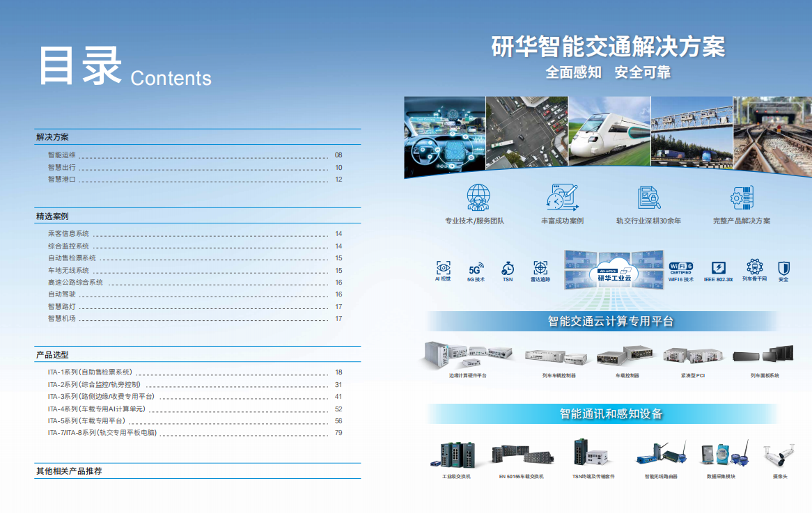Click the 专业技术/服务团队 globe team icon
This screenshot has width=812, height=513.
pos(478,197)
